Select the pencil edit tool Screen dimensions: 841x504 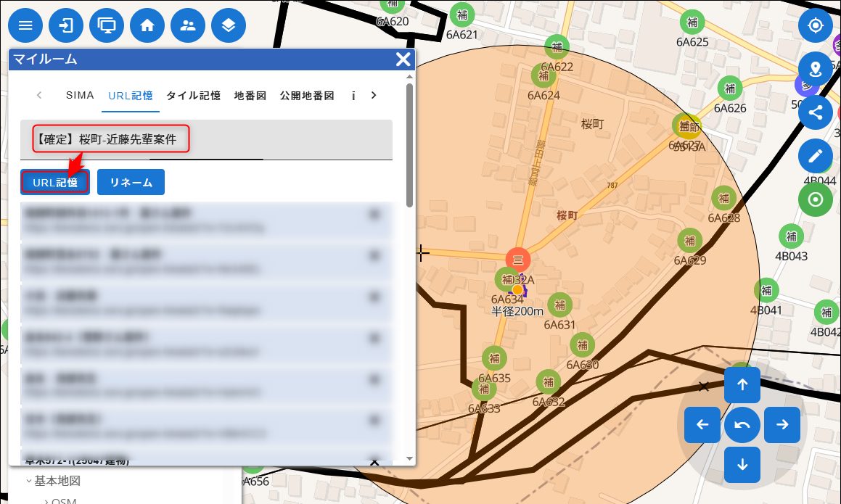pos(816,156)
